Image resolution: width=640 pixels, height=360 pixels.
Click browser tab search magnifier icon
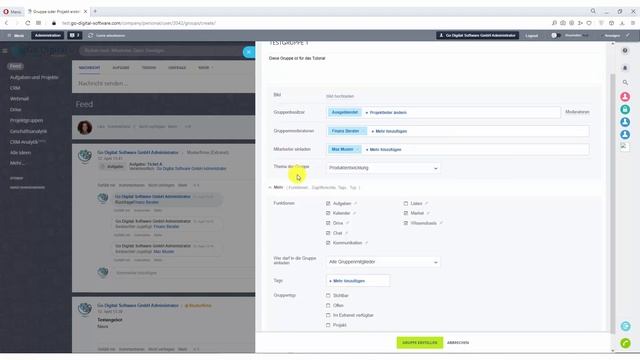pyautogui.click(x=593, y=11)
